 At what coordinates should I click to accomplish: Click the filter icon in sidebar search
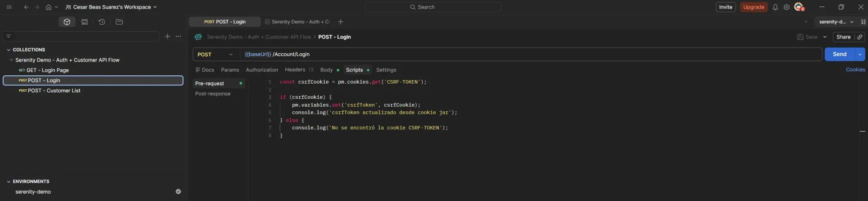coord(9,36)
